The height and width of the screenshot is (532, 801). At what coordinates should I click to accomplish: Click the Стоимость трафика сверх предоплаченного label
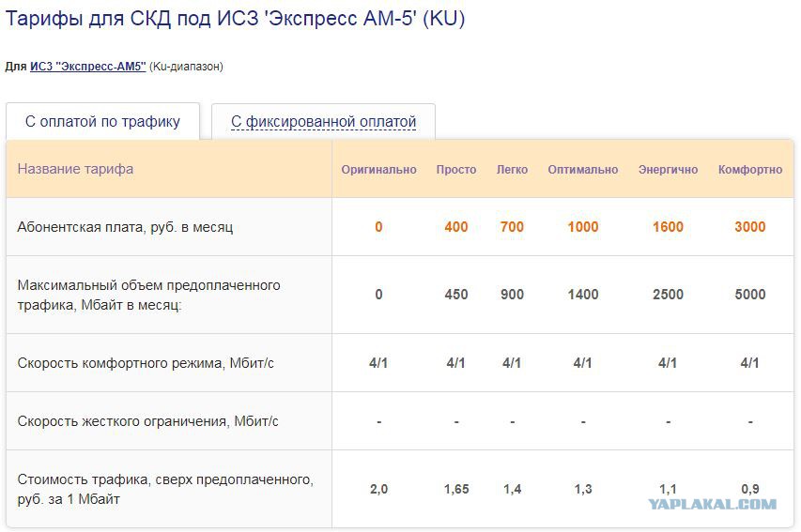pos(165,489)
